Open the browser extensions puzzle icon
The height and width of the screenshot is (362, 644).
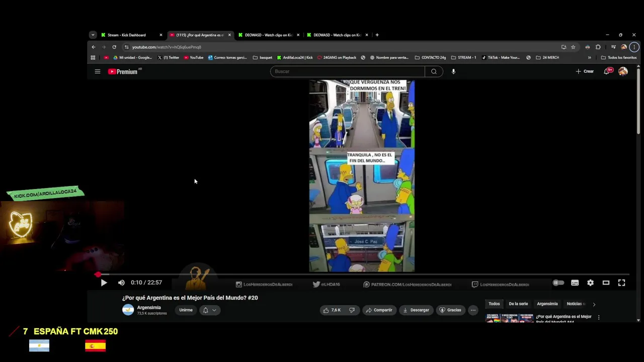point(598,47)
